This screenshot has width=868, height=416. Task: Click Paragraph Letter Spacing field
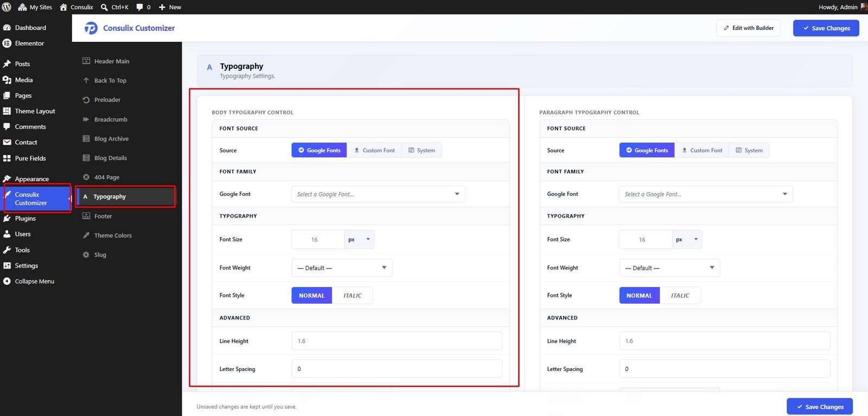724,369
